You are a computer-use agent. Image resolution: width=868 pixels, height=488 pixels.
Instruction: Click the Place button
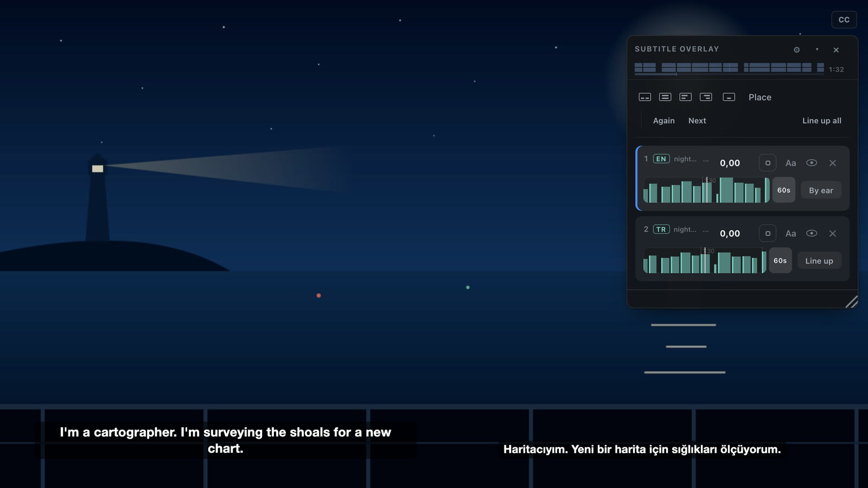click(759, 98)
